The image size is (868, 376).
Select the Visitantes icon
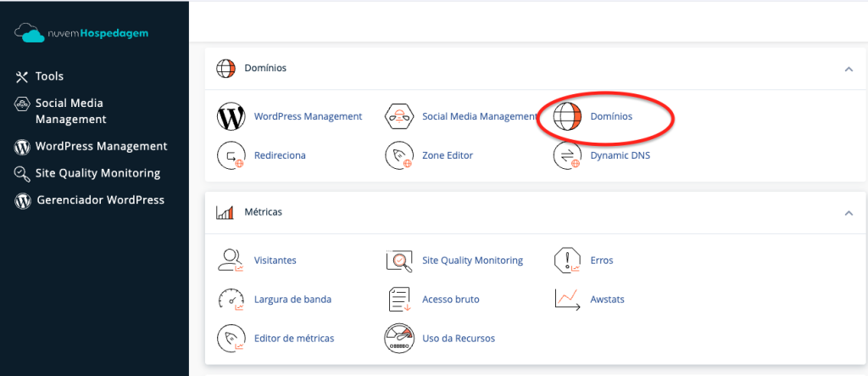231,261
